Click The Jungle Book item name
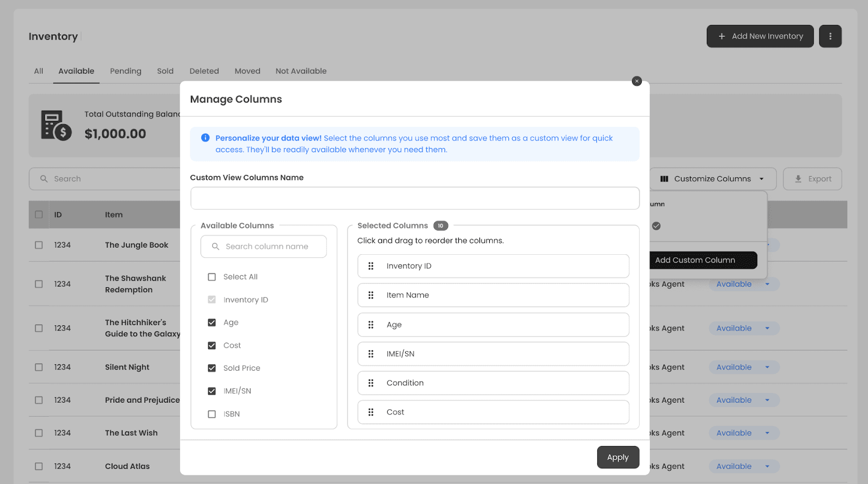The width and height of the screenshot is (868, 484). tap(137, 245)
